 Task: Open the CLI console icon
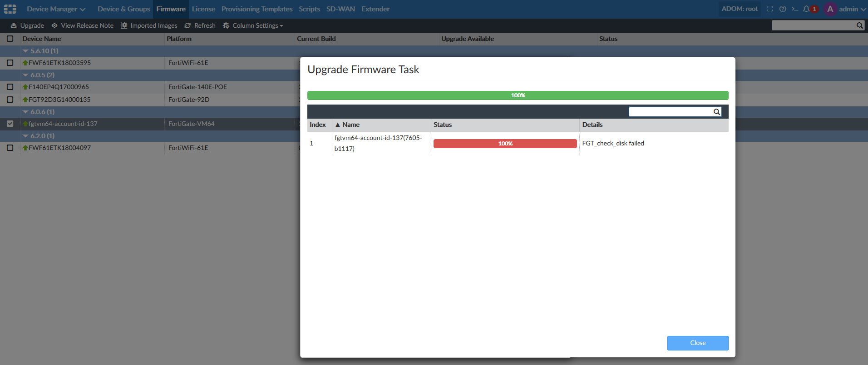coord(794,9)
